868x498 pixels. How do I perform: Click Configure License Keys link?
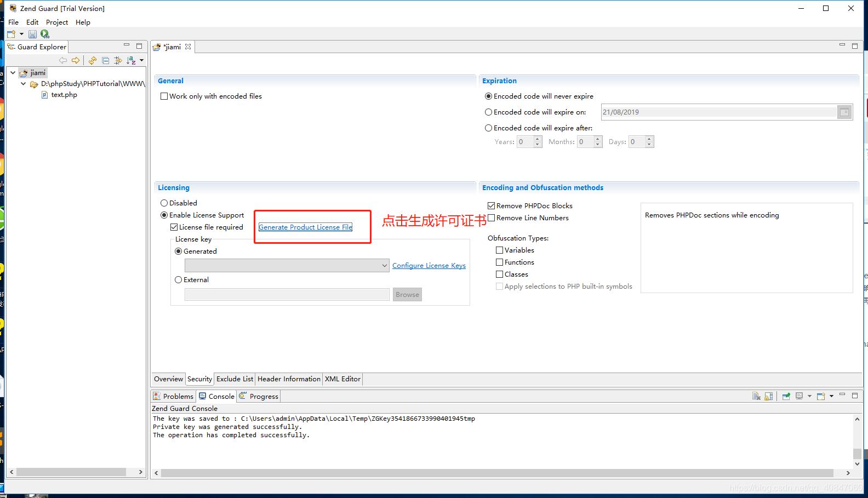(429, 266)
